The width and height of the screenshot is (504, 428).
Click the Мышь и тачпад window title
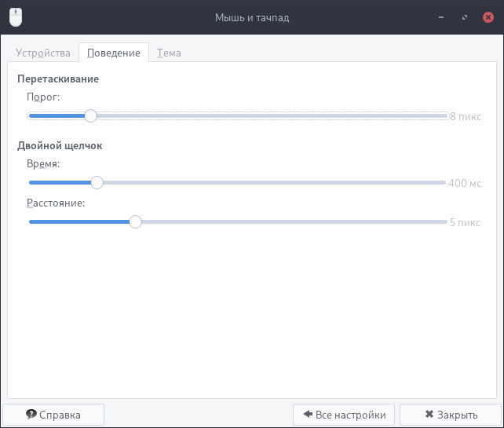[252, 17]
